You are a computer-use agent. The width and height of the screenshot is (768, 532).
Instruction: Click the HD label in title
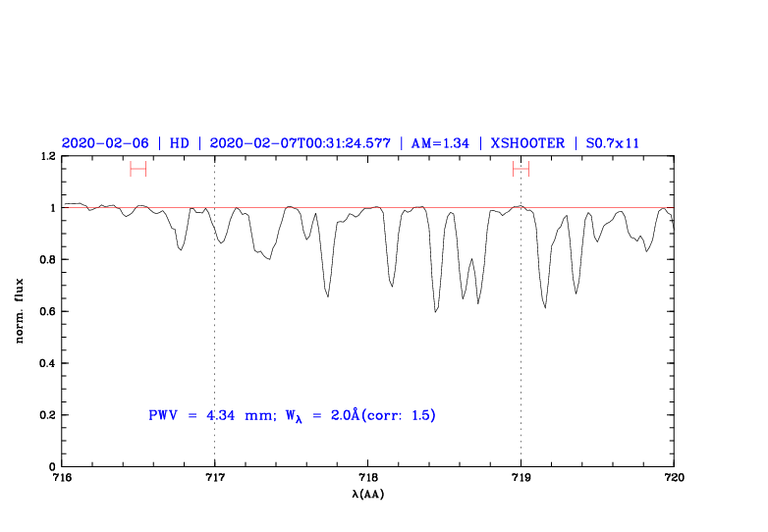[x=179, y=143]
